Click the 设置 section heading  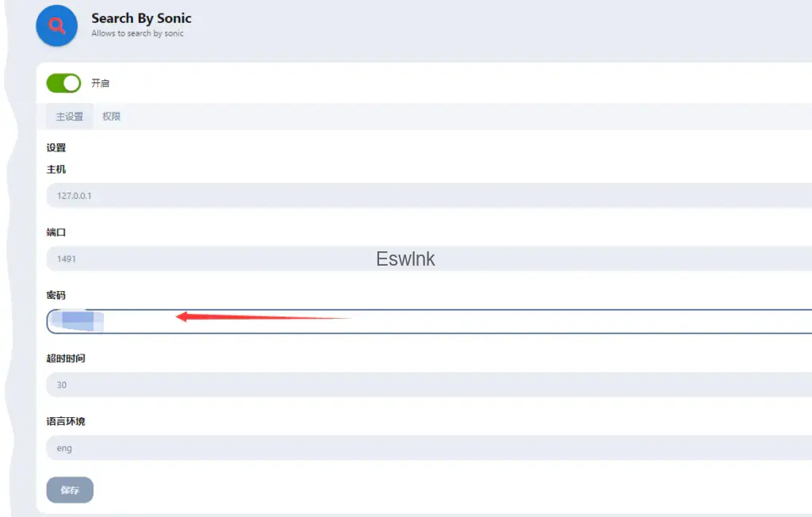click(x=56, y=147)
